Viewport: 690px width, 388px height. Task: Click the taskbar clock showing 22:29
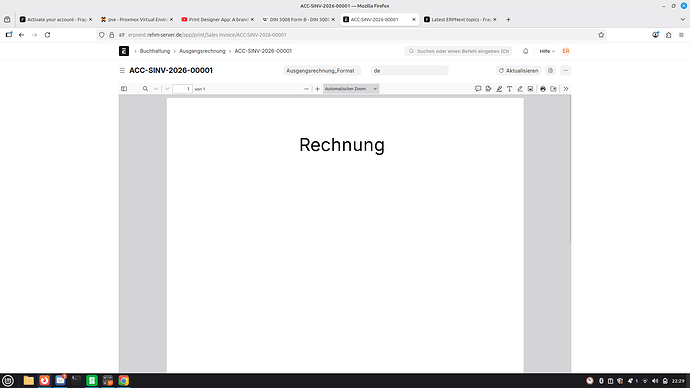pyautogui.click(x=678, y=381)
